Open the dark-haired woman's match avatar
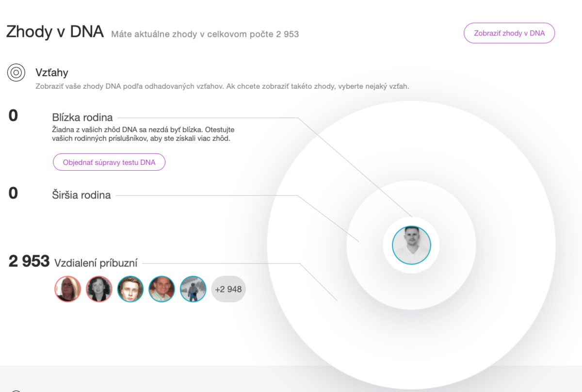This screenshot has height=392, width=582. (99, 289)
